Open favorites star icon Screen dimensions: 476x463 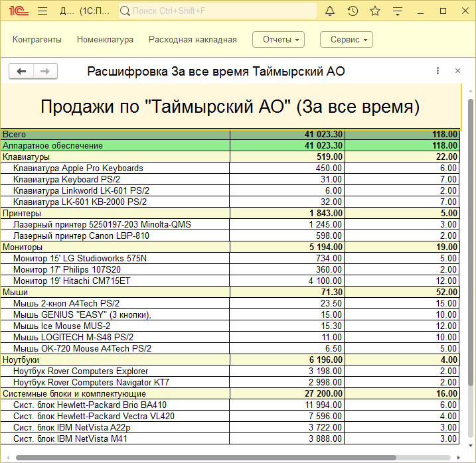375,11
